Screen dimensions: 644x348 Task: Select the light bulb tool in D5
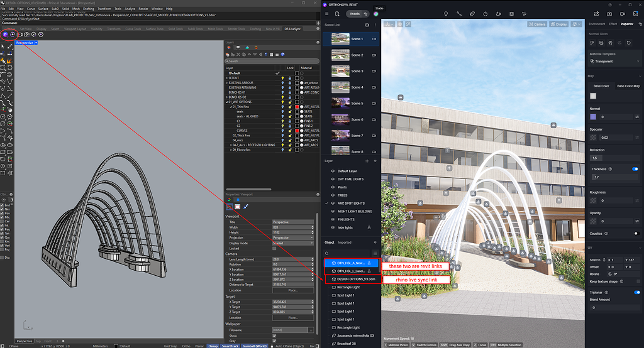pyautogui.click(x=446, y=14)
